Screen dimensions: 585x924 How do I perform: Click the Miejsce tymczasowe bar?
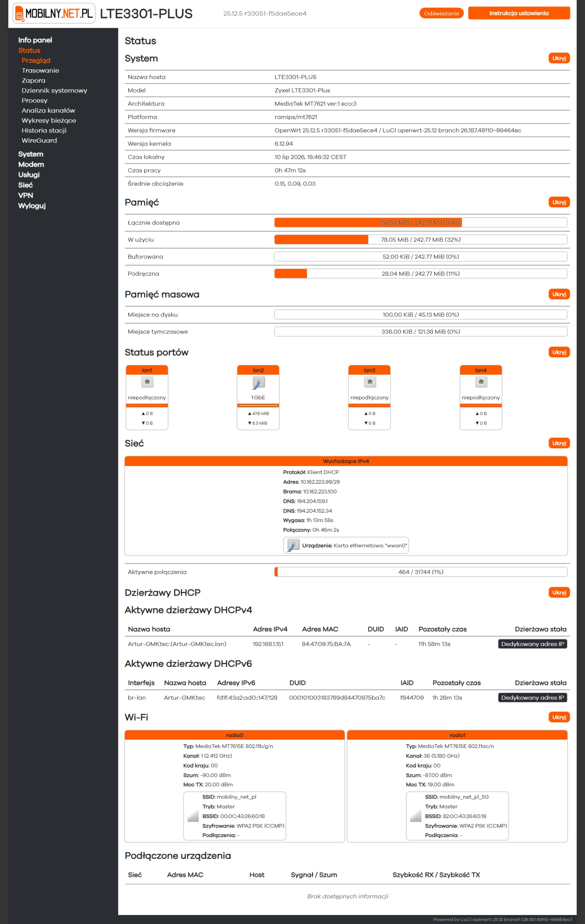pos(421,332)
